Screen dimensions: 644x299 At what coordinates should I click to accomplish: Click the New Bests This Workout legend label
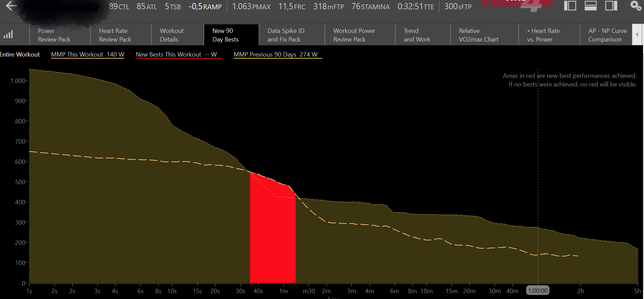[x=176, y=55]
